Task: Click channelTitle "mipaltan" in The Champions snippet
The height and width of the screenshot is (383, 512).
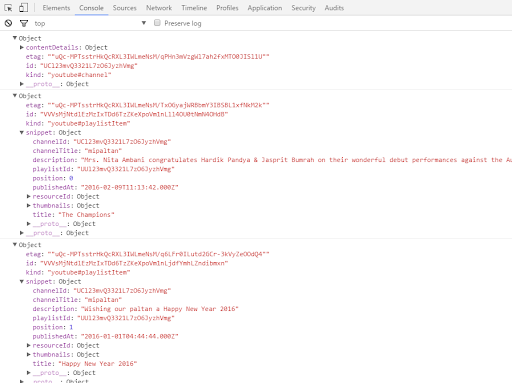Action: (x=103, y=151)
